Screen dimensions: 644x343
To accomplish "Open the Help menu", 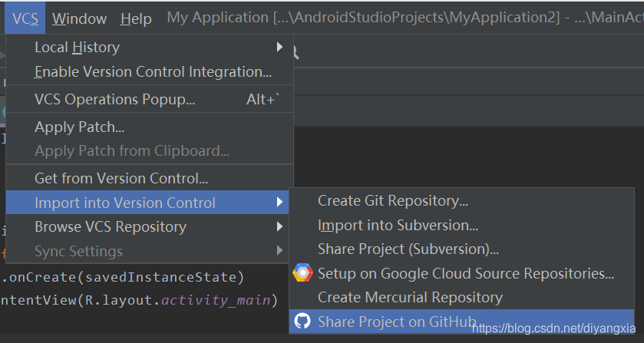I will point(136,18).
